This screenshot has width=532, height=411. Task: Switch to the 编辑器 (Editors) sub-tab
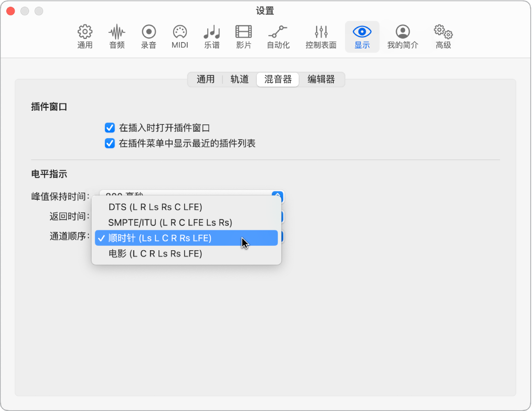coord(321,79)
